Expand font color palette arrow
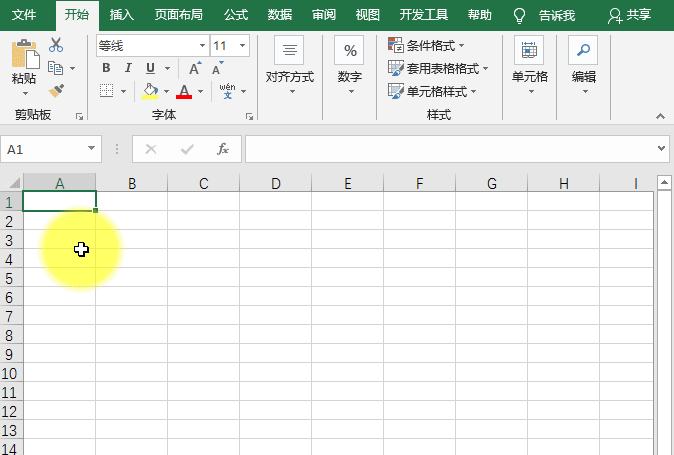Viewport: 674px width, 455px height. click(200, 91)
